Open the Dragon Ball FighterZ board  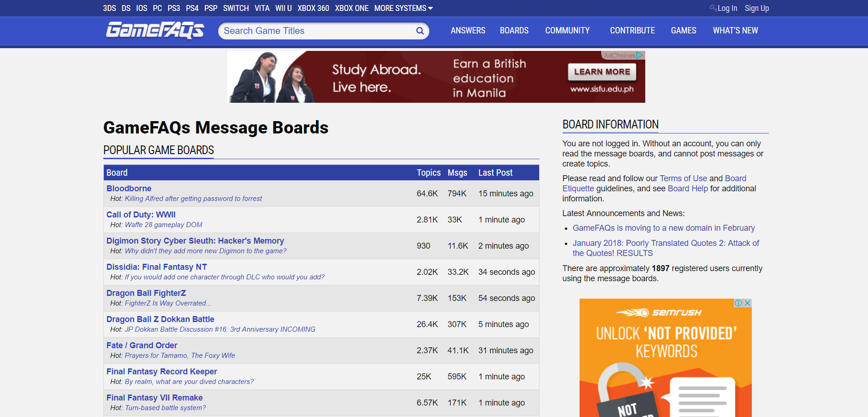click(146, 293)
